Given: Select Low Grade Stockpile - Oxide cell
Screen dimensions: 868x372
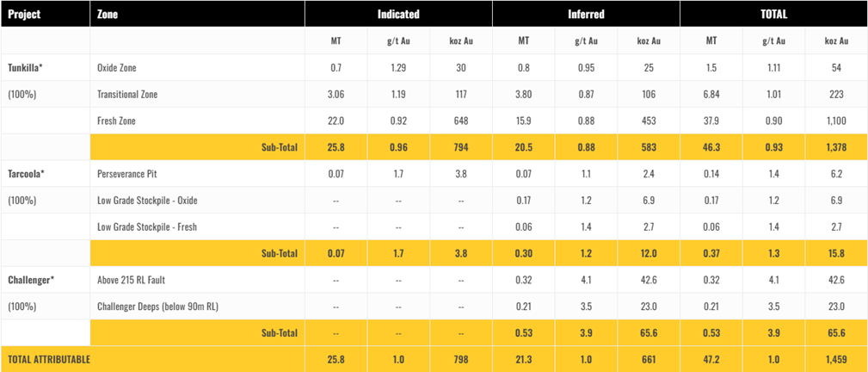Looking at the screenshot, I should pyautogui.click(x=147, y=201).
